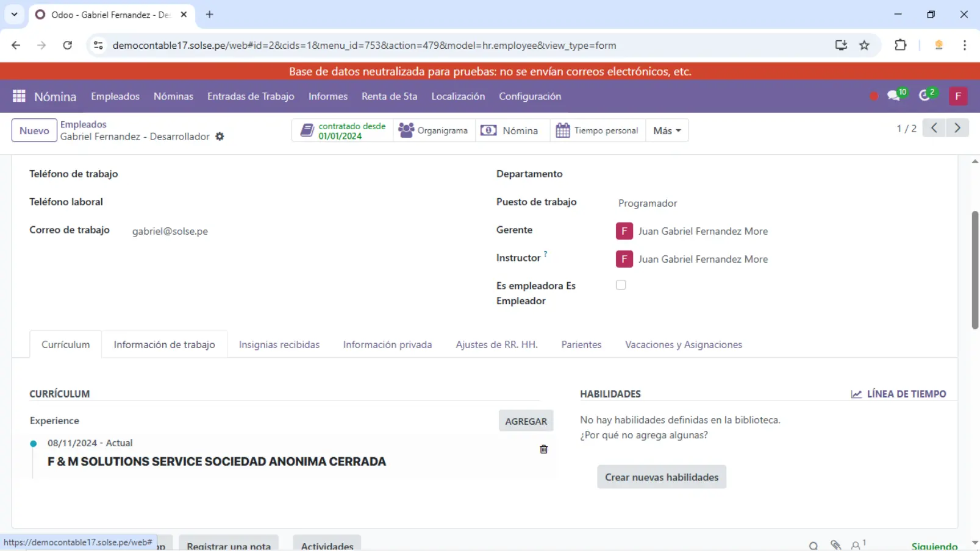Expand the Más dropdown

667,130
